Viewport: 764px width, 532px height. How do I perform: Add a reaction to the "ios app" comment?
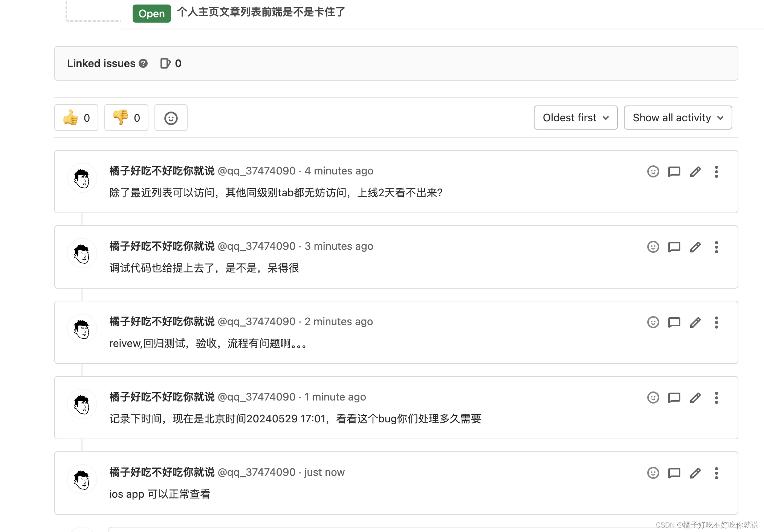653,473
